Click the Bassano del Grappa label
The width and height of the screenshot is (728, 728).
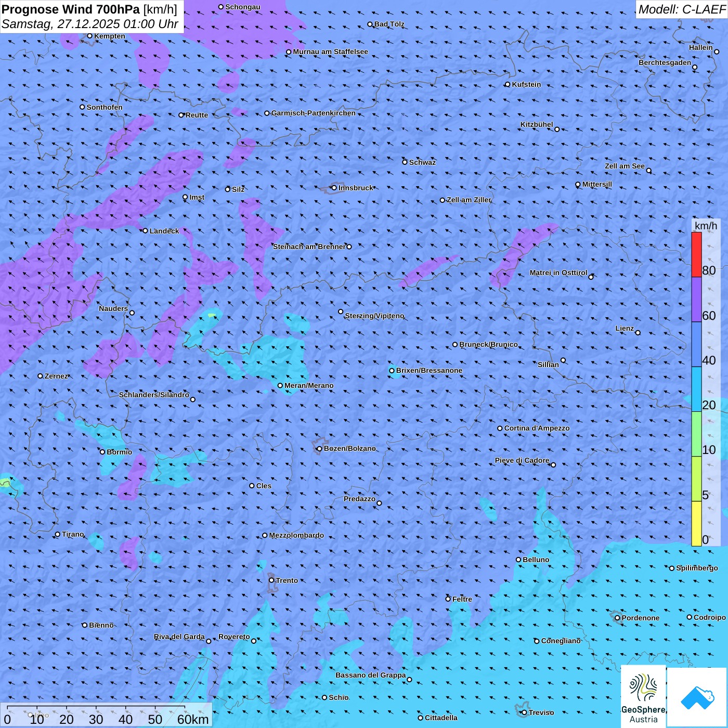coord(371,675)
